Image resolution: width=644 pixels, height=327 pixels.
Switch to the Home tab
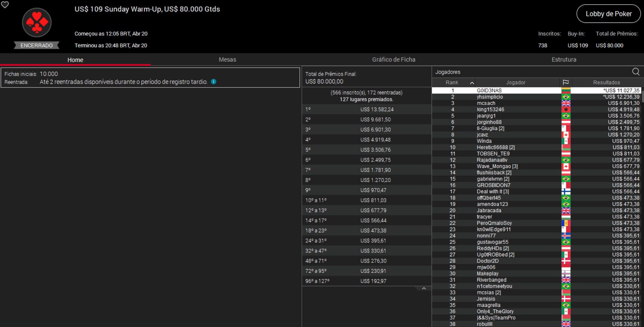click(x=75, y=60)
